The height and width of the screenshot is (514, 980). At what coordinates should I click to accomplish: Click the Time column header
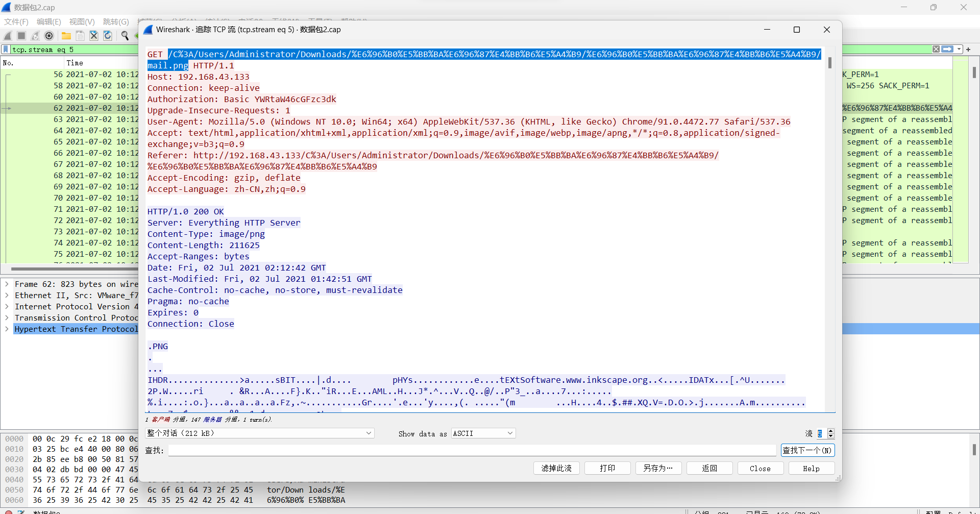click(x=102, y=63)
